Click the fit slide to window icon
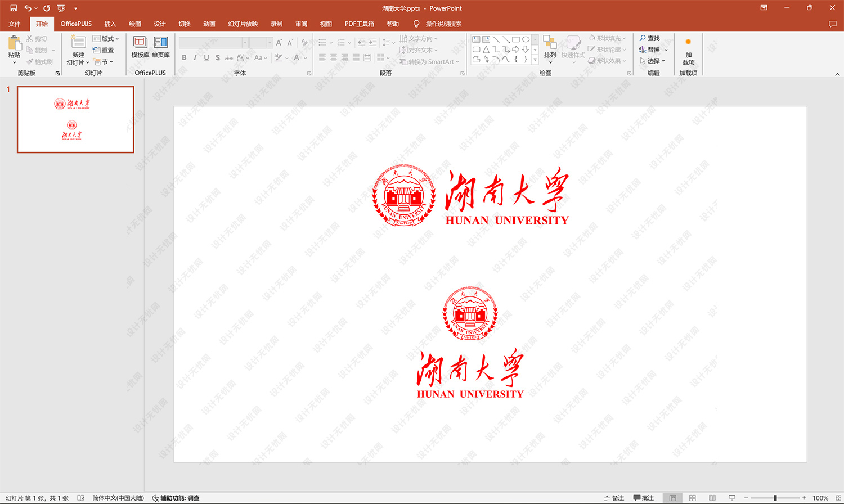This screenshot has width=844, height=504. pos(838,498)
